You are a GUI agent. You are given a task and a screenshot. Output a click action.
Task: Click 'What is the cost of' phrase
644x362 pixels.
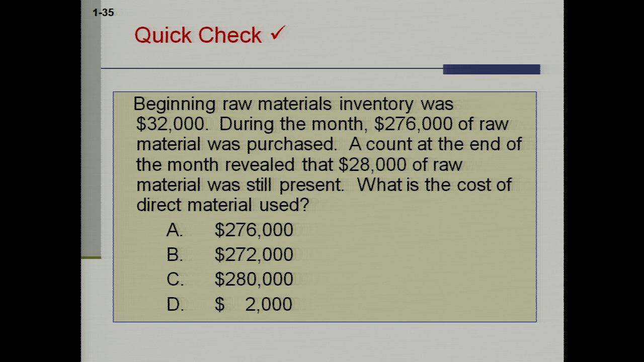[434, 185]
